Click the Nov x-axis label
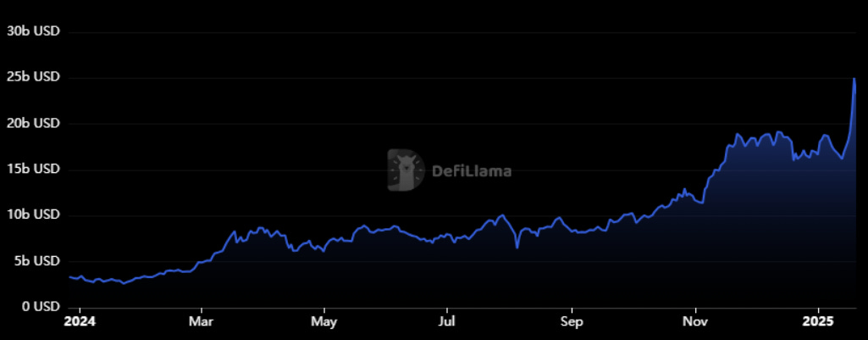 pyautogui.click(x=695, y=321)
